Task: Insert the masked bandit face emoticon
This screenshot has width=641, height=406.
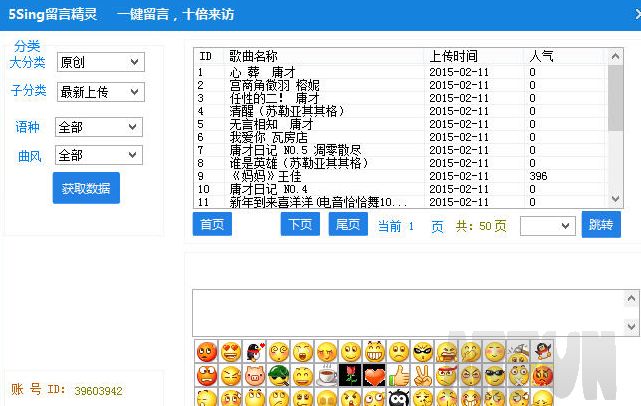Action: (x=423, y=351)
